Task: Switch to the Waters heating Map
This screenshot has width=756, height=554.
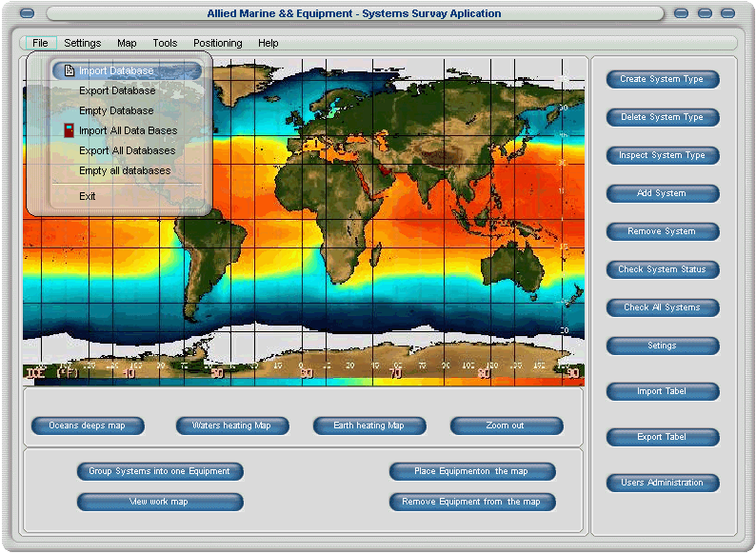Action: (231, 425)
